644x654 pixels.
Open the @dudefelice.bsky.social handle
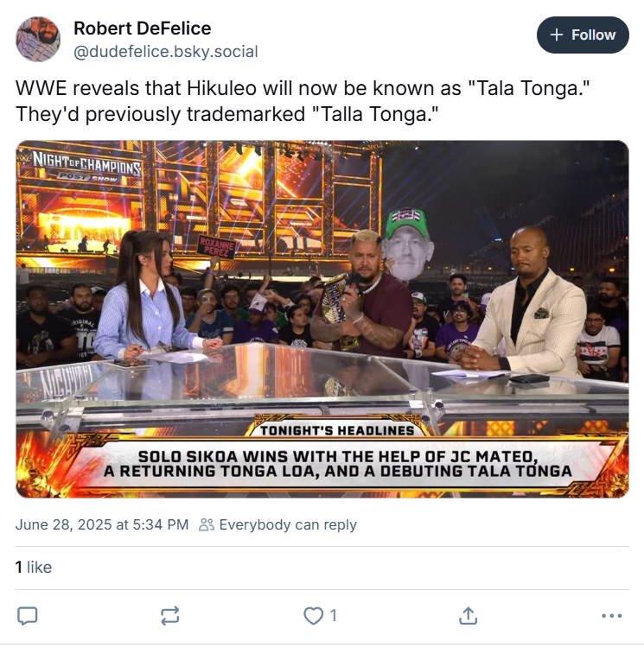click(x=166, y=52)
